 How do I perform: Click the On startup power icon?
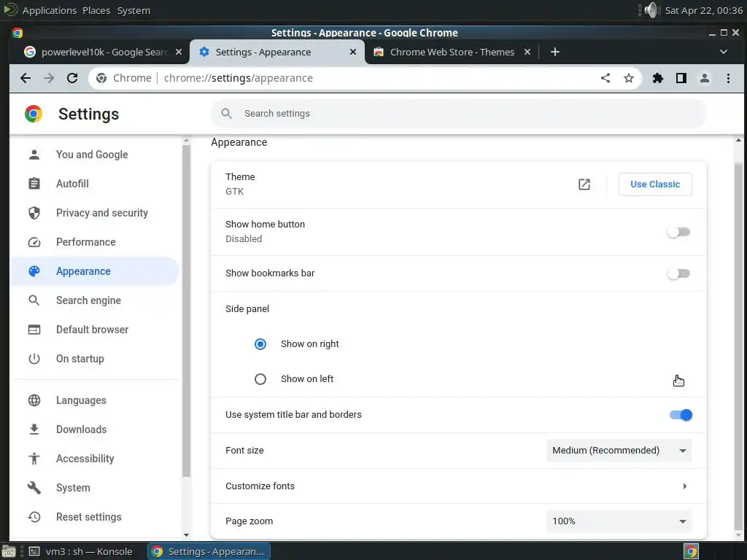[x=34, y=359]
